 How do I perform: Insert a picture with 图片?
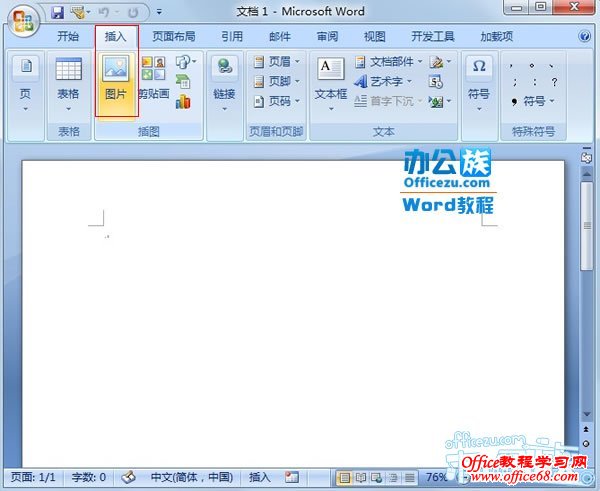click(x=116, y=85)
